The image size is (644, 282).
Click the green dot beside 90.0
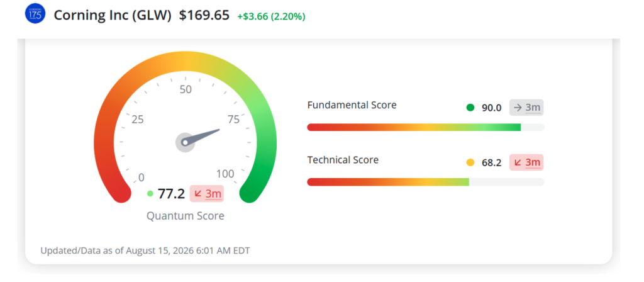pos(470,108)
